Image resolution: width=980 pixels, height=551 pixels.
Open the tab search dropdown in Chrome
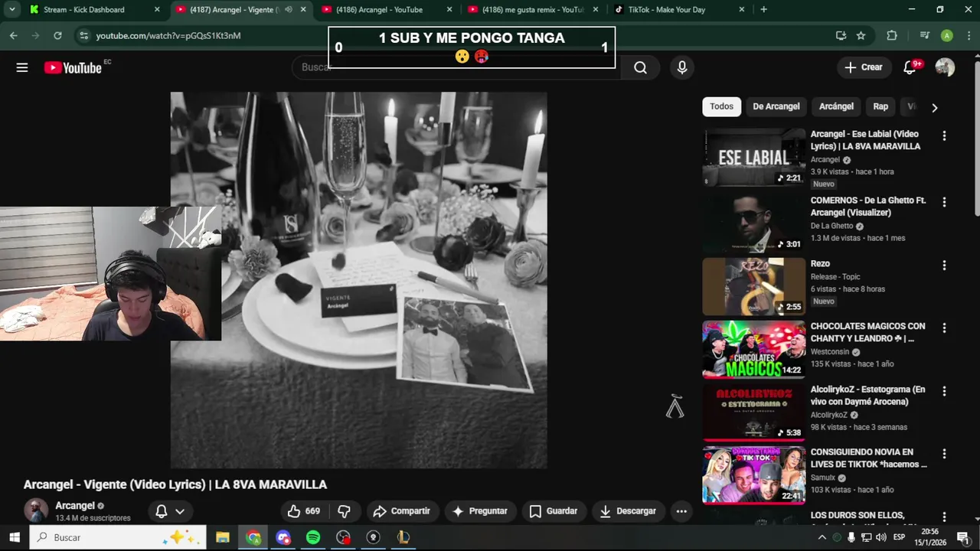point(12,9)
